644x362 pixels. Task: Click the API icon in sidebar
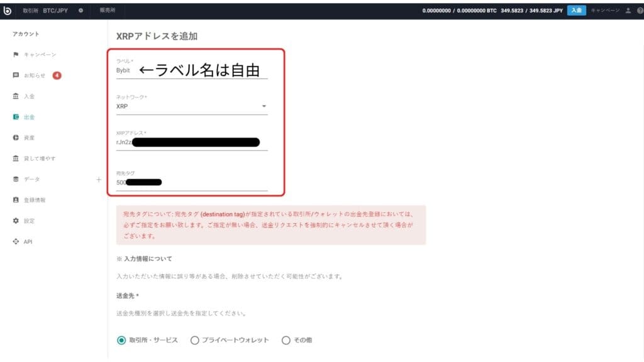click(16, 241)
